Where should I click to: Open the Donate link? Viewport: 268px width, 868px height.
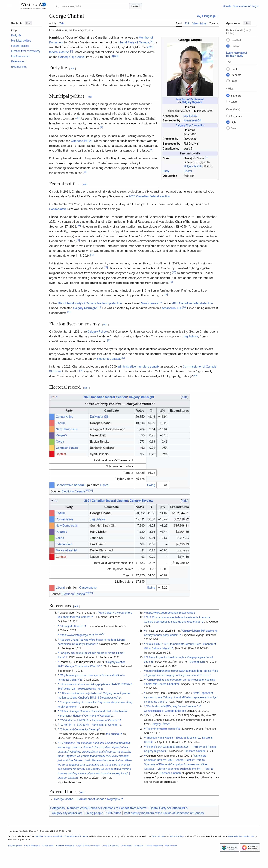(227, 6)
